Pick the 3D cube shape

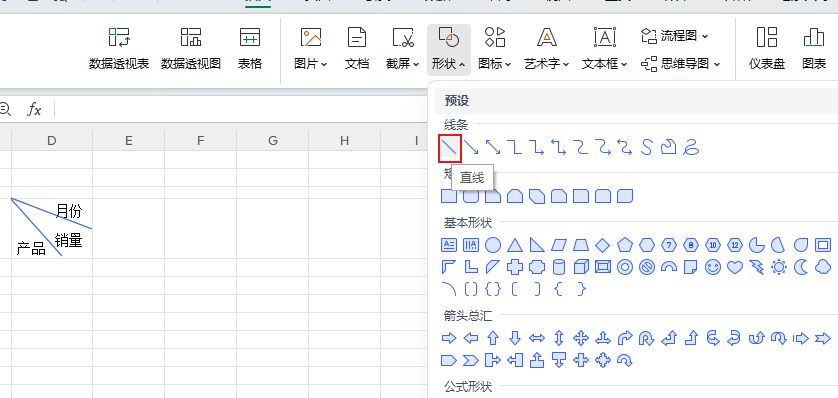point(581,267)
